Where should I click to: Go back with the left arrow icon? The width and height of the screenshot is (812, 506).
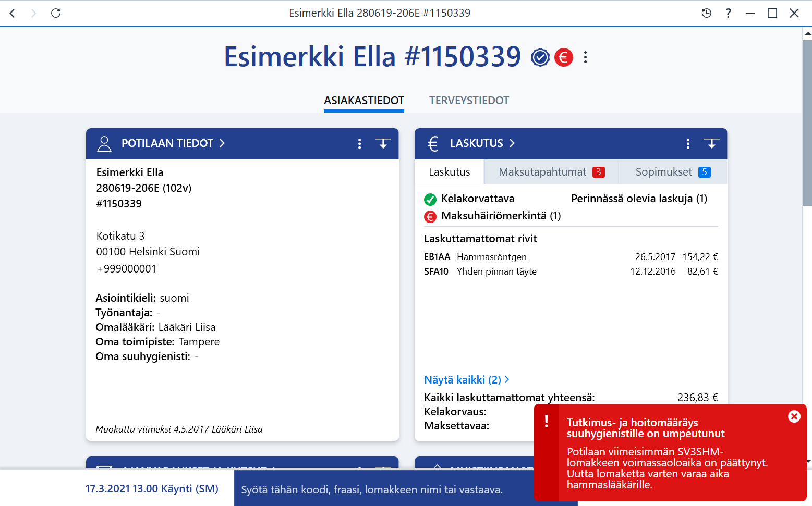(x=13, y=13)
